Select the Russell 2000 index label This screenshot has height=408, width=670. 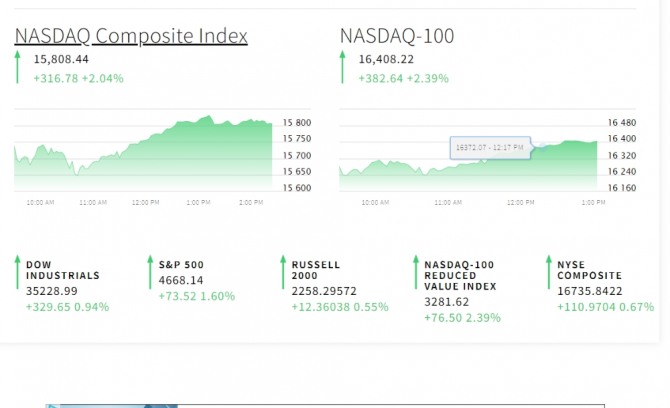[x=316, y=270]
